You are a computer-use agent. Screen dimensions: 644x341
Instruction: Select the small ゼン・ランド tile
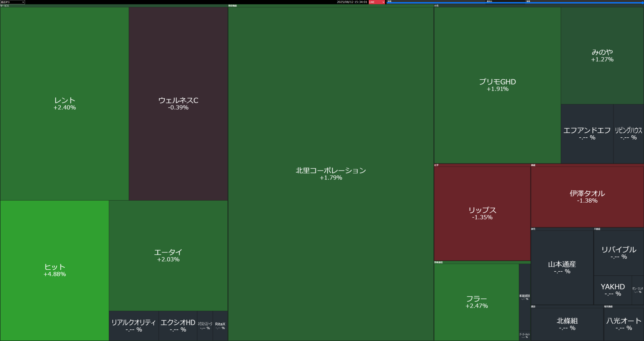point(638,290)
